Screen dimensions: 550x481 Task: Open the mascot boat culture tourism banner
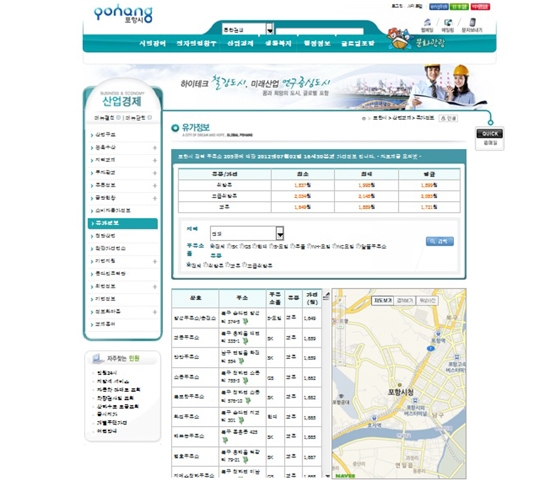pos(416,40)
